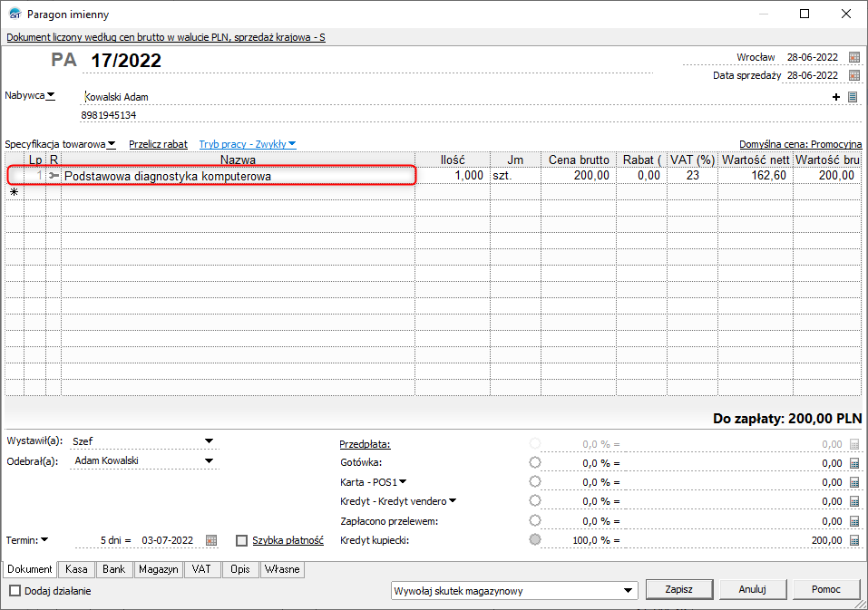Click Domyślna cena: Promocyjna link
868x610 pixels.
pos(801,144)
